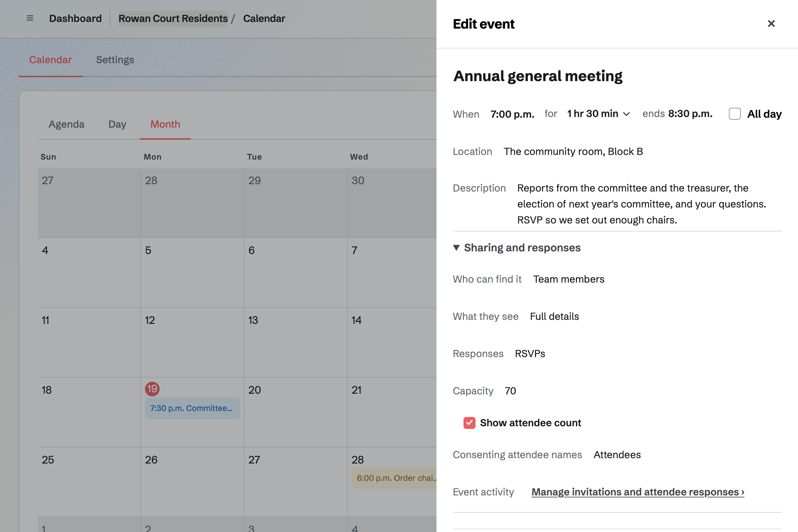Switch to the Settings tab

[115, 60]
